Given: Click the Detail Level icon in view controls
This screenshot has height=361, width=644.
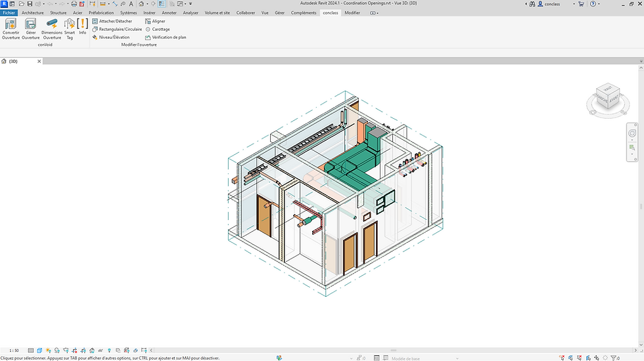Looking at the screenshot, I should tap(30, 350).
